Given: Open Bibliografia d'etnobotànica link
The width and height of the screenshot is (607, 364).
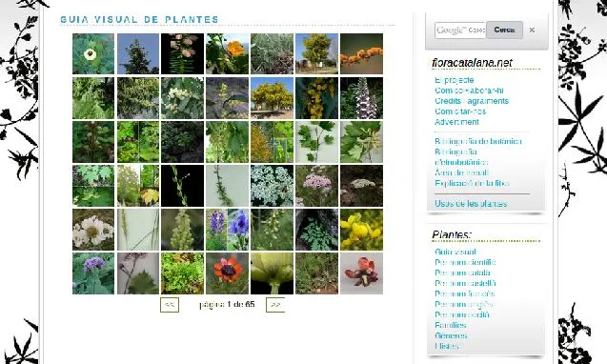Looking at the screenshot, I should [x=461, y=157].
